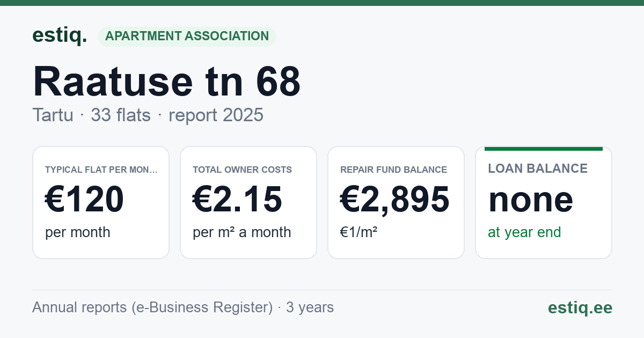Click the 'per m² a month' caption
This screenshot has width=644, height=338.
click(241, 232)
